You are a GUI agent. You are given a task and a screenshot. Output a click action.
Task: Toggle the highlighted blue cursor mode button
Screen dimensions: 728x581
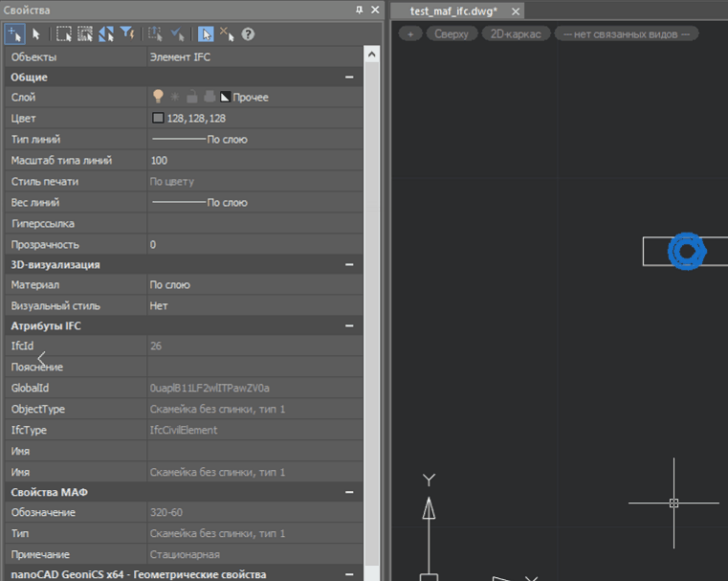[x=206, y=34]
